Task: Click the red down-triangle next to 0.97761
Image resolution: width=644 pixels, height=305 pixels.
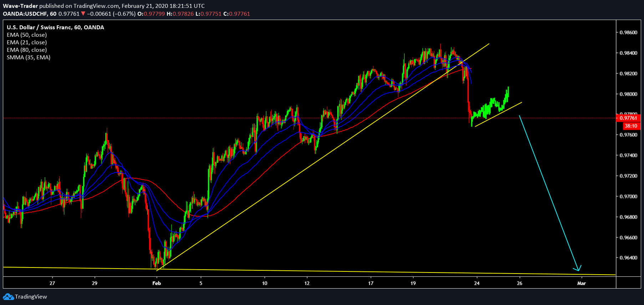Action: coord(83,14)
